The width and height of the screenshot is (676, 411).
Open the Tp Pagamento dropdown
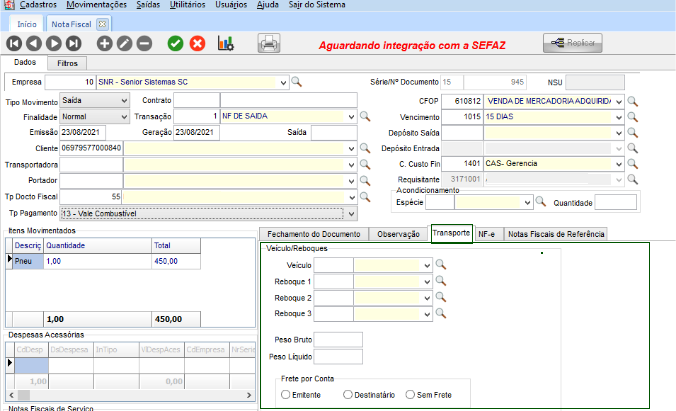[350, 213]
